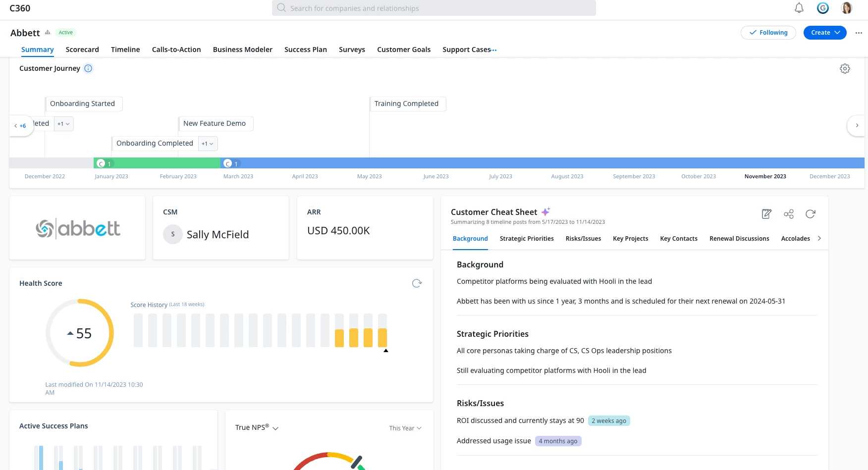Select the Accolades tab
Viewport: 868px width, 470px height.
(795, 239)
